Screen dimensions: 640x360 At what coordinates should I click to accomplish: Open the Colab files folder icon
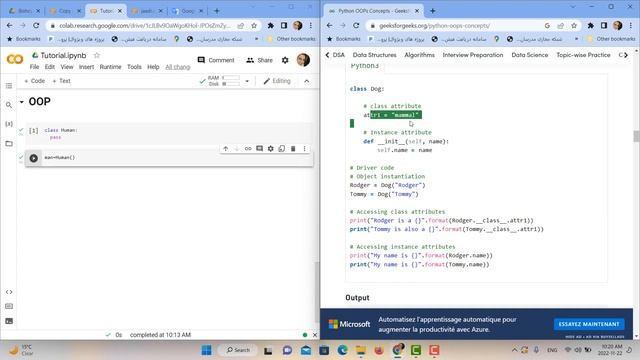pyautogui.click(x=9, y=144)
